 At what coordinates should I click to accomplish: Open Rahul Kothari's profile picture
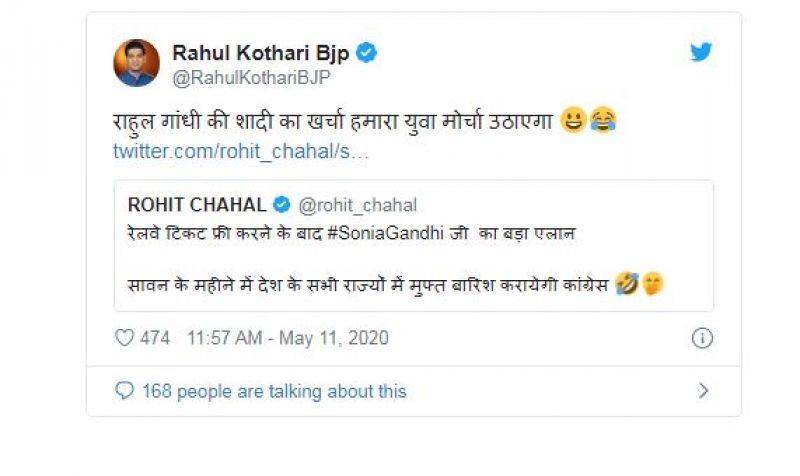point(137,63)
